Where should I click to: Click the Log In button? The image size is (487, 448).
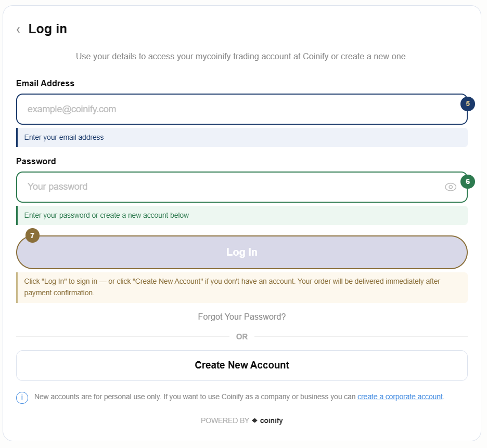(241, 252)
